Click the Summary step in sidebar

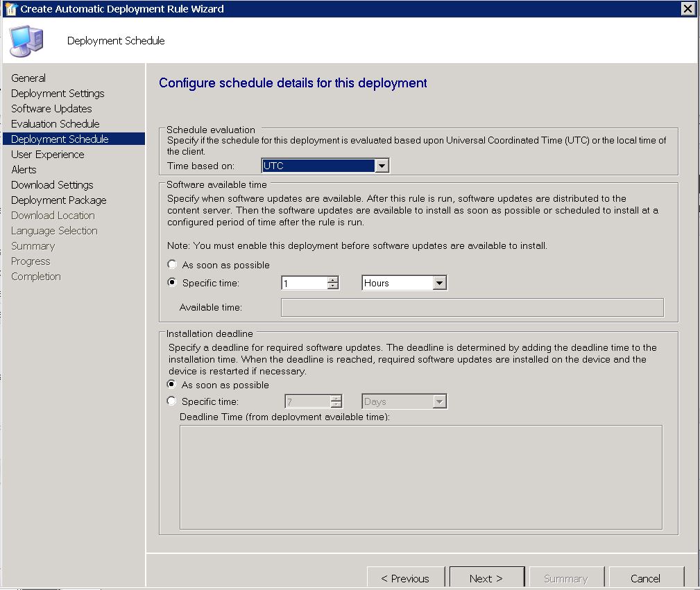point(33,246)
